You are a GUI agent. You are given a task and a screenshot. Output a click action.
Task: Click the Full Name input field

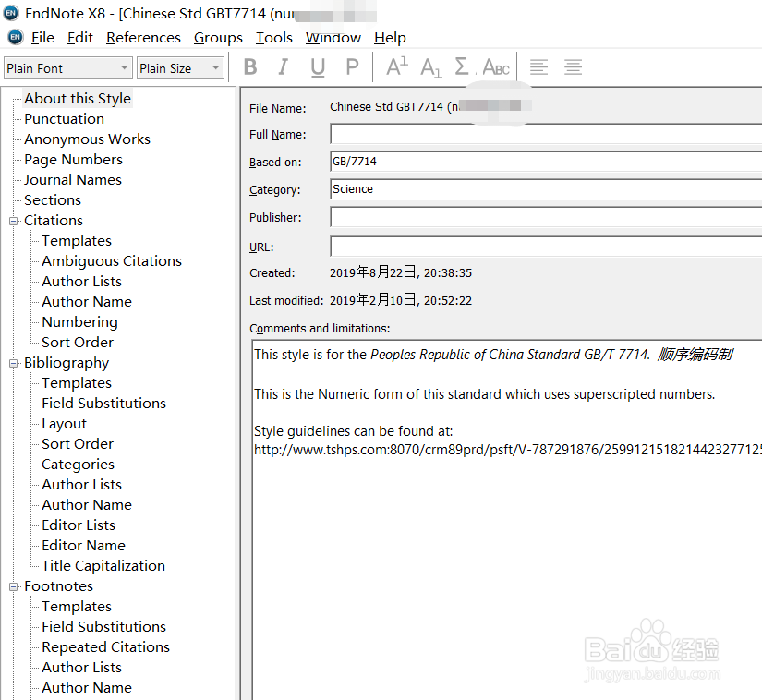546,134
